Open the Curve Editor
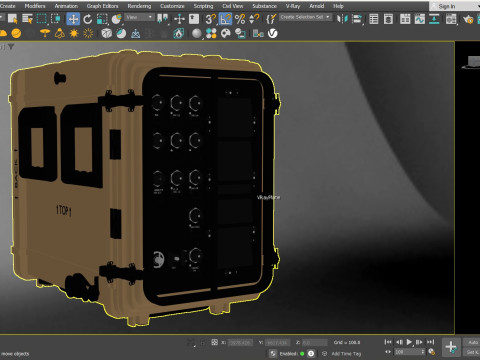This screenshot has width=480, height=360. pyautogui.click(x=420, y=19)
